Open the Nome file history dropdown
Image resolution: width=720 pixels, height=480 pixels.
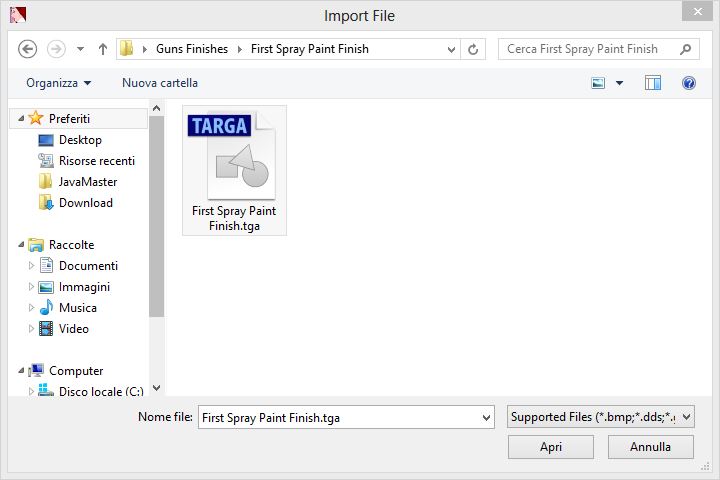click(487, 417)
